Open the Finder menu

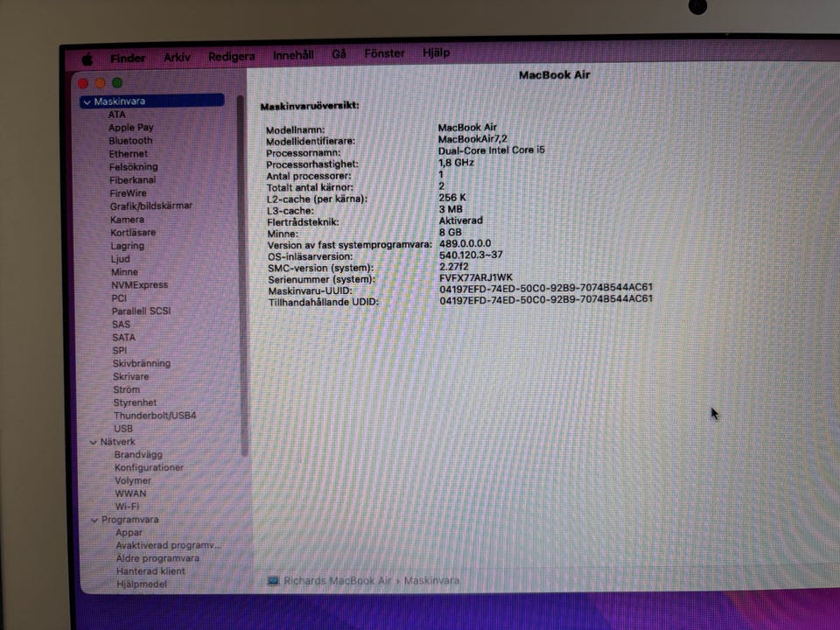[x=128, y=58]
